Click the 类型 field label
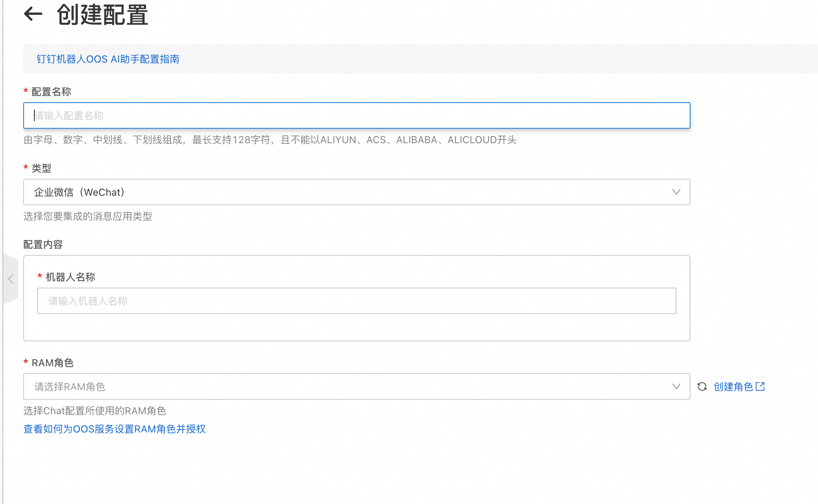Screen dimensions: 818x504 point(41,168)
